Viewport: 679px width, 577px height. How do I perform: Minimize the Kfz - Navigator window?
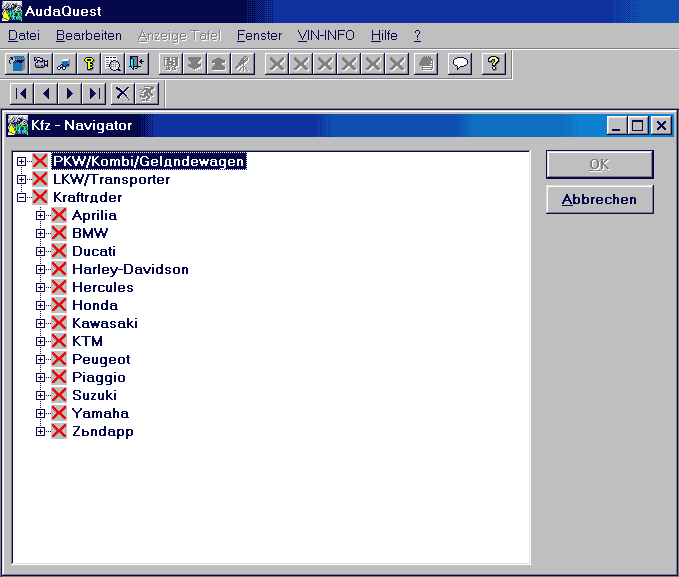(617, 126)
